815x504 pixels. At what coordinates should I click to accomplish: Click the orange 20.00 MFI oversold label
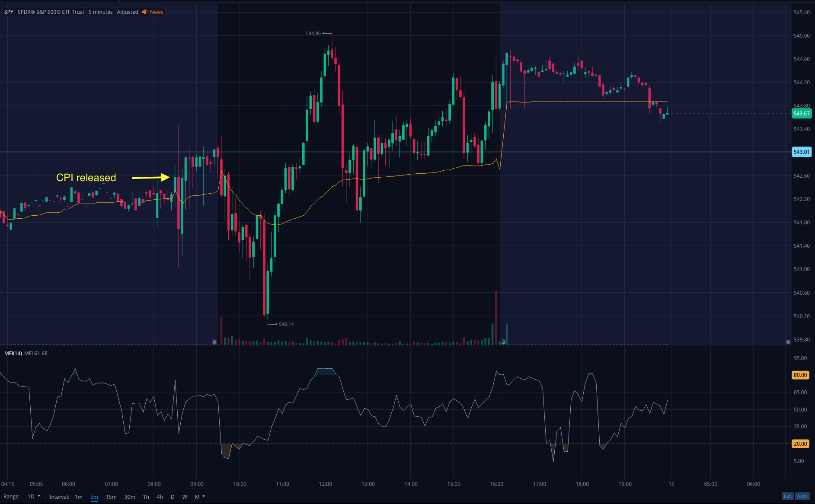800,444
